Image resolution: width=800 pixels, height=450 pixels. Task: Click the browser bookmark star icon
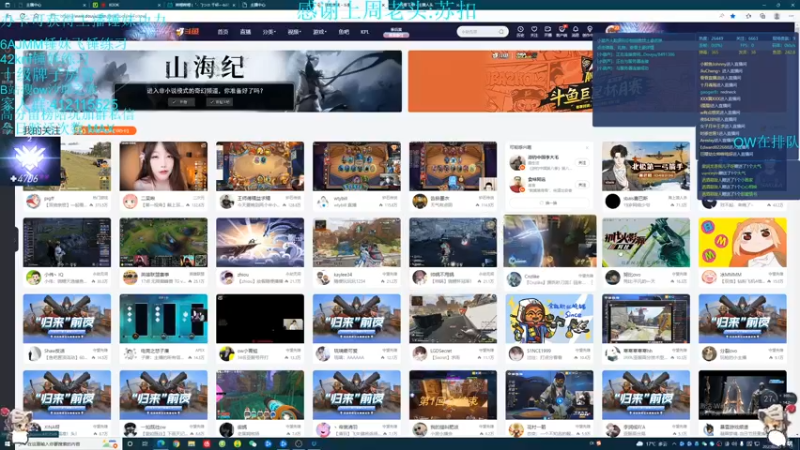tap(733, 16)
